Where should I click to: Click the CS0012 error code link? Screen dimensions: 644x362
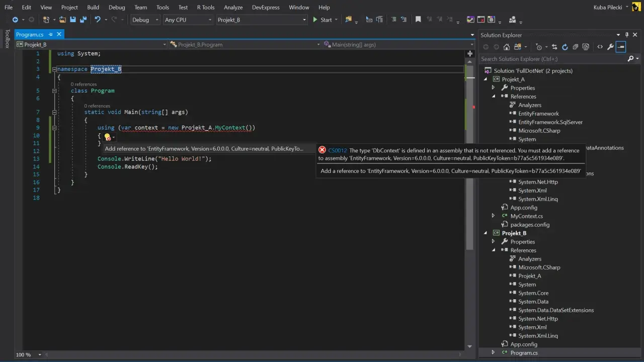[338, 150]
